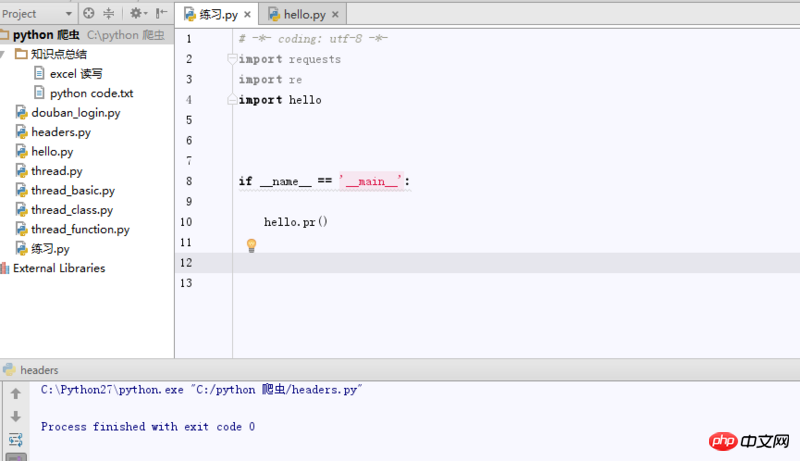Select 练习.py in the project tree
Viewport: 800px width, 461px height.
pyautogui.click(x=50, y=249)
